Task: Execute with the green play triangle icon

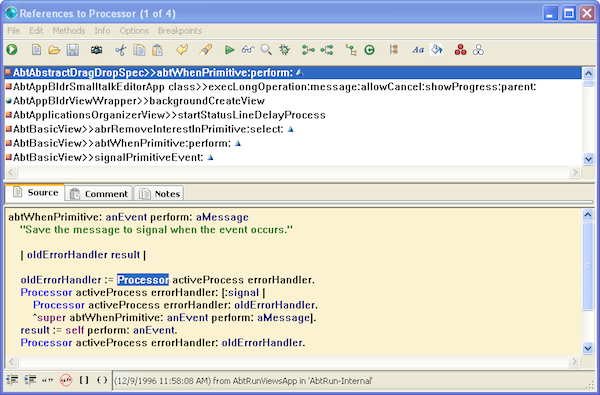Action: coord(230,50)
